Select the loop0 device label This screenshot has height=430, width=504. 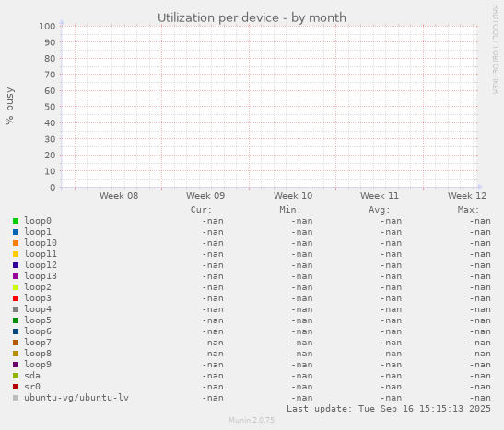point(38,221)
